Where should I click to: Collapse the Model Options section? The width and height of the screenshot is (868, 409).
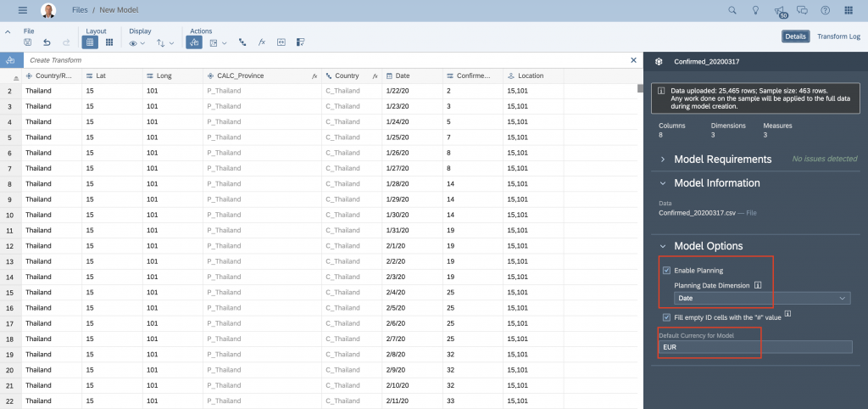(x=663, y=246)
